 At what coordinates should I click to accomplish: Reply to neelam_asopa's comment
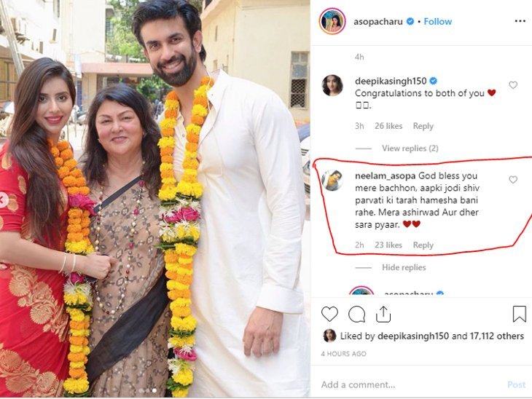point(423,245)
